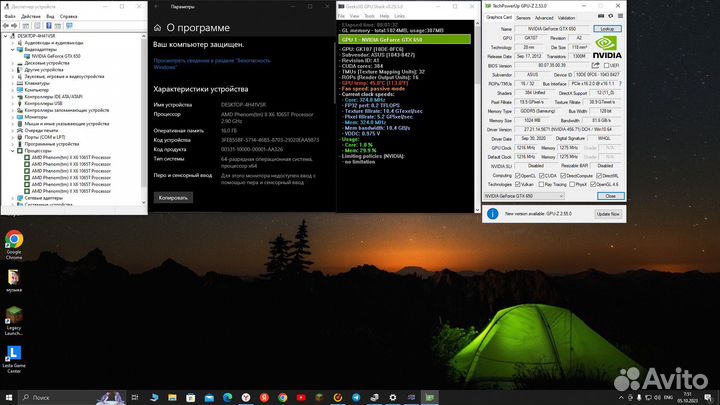The width and height of the screenshot is (720, 405).
Task: Collapse the Видеоадаптеры node in Device Manager
Action: pyautogui.click(x=13, y=50)
